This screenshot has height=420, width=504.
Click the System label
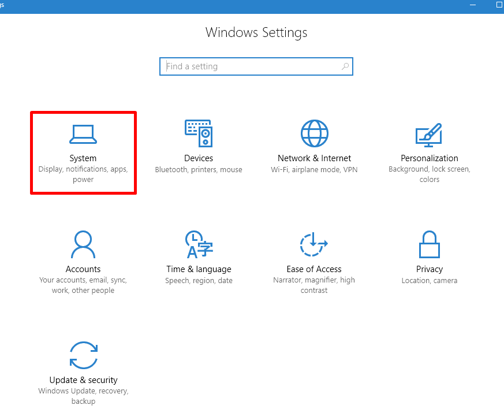[83, 158]
